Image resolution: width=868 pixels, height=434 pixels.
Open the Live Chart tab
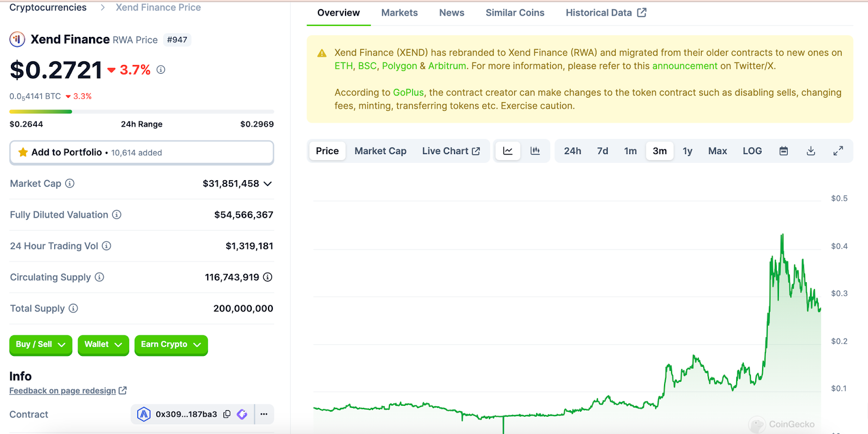coord(451,151)
